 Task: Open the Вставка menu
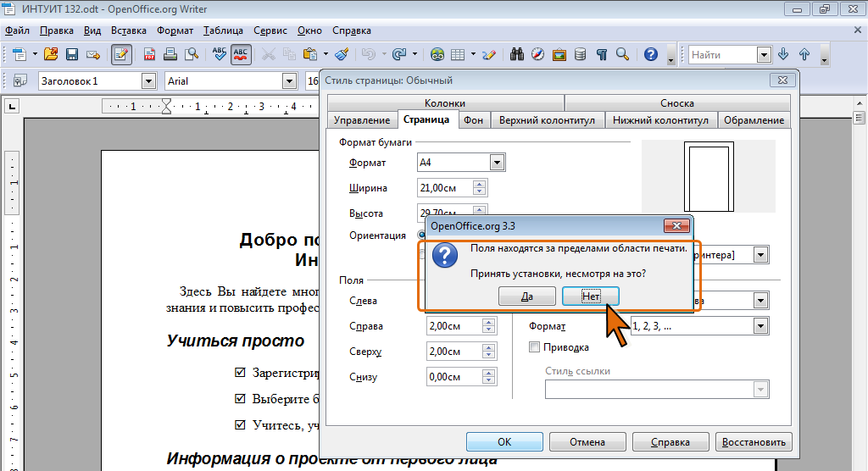click(129, 30)
